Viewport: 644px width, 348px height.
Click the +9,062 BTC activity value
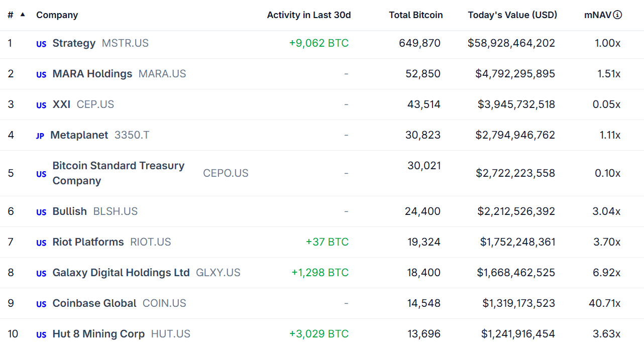(318, 43)
